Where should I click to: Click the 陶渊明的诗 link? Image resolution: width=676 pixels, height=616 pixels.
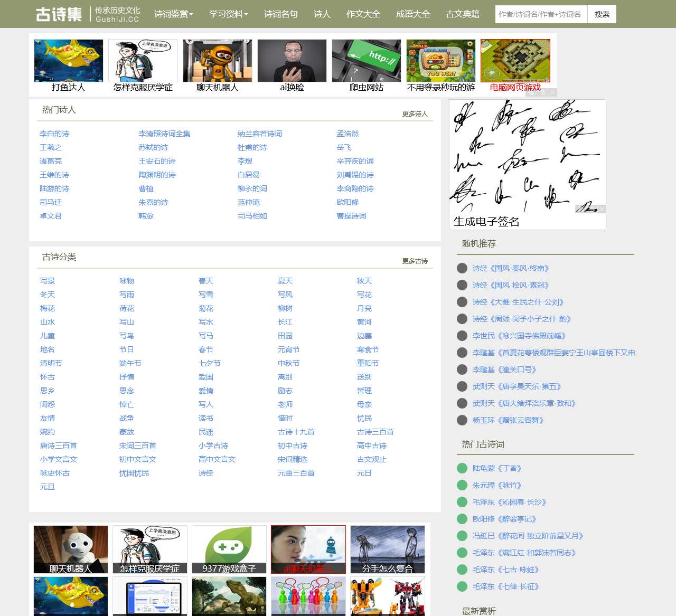click(157, 175)
